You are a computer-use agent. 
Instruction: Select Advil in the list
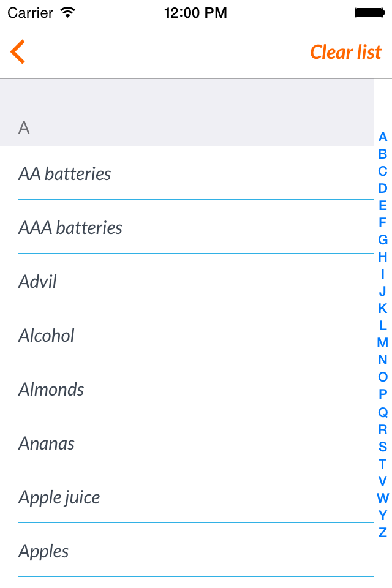[x=184, y=282]
